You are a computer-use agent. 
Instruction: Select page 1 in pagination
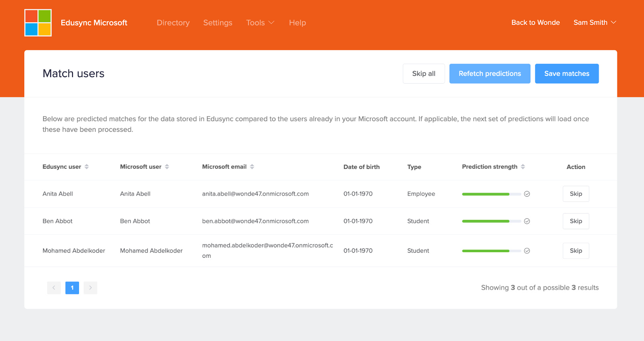[72, 288]
